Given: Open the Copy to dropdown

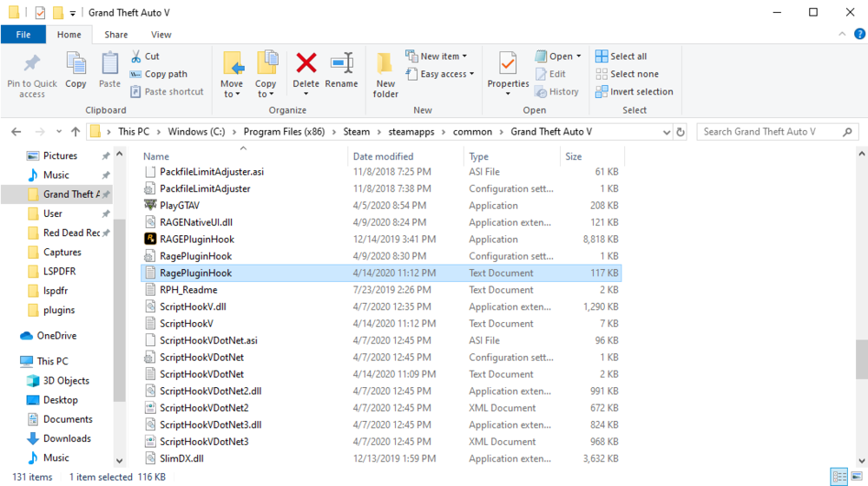Looking at the screenshot, I should (265, 75).
